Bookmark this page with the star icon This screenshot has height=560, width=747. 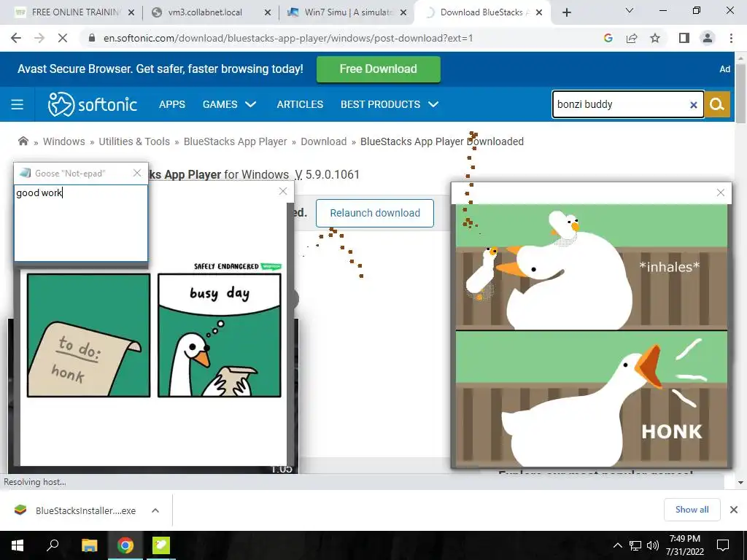[x=655, y=38]
